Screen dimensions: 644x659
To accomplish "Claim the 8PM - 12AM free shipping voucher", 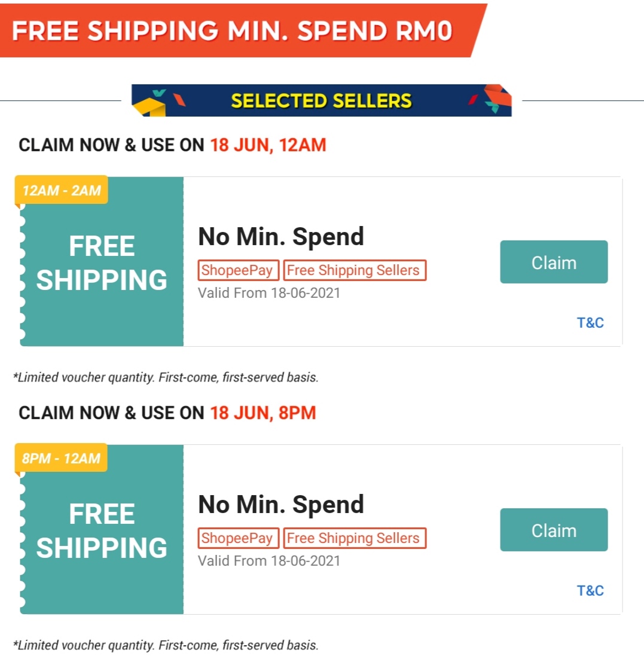I will click(x=554, y=530).
